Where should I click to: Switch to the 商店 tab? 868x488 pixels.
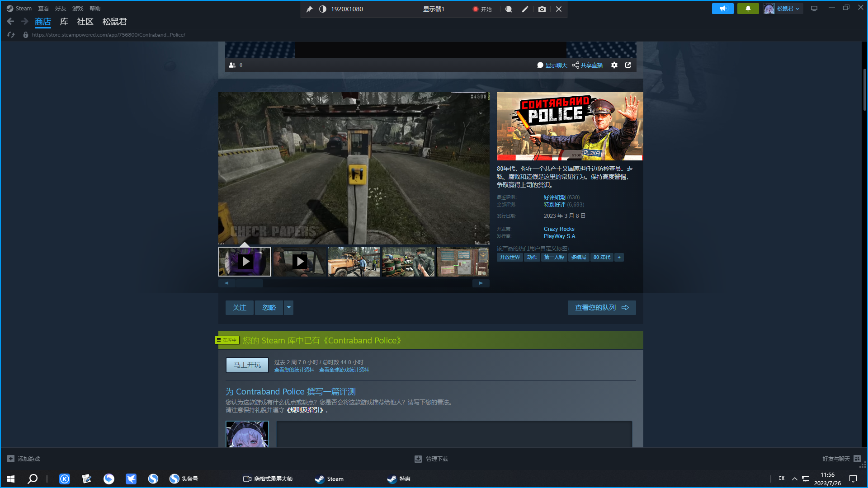coord(43,22)
